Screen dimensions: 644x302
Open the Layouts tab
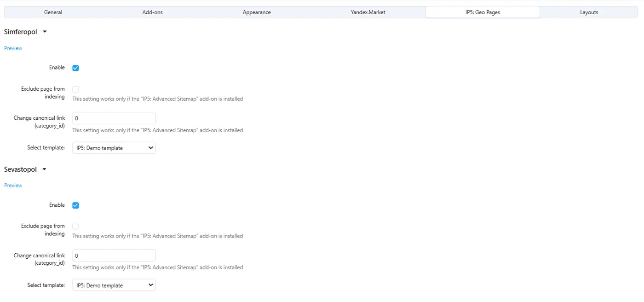point(589,12)
